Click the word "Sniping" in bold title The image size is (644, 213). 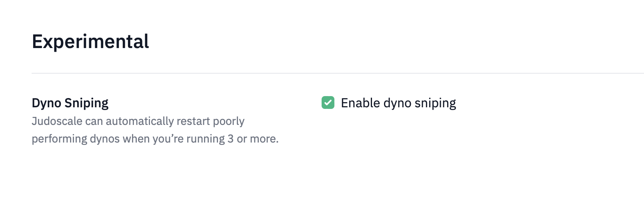point(86,103)
